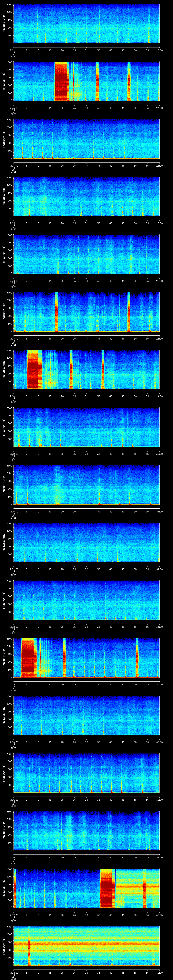Viewport: 173px width, 980px height.
Task: Click the 51-second red burst in the 7:33:00 spectrogram
Action: [137, 658]
